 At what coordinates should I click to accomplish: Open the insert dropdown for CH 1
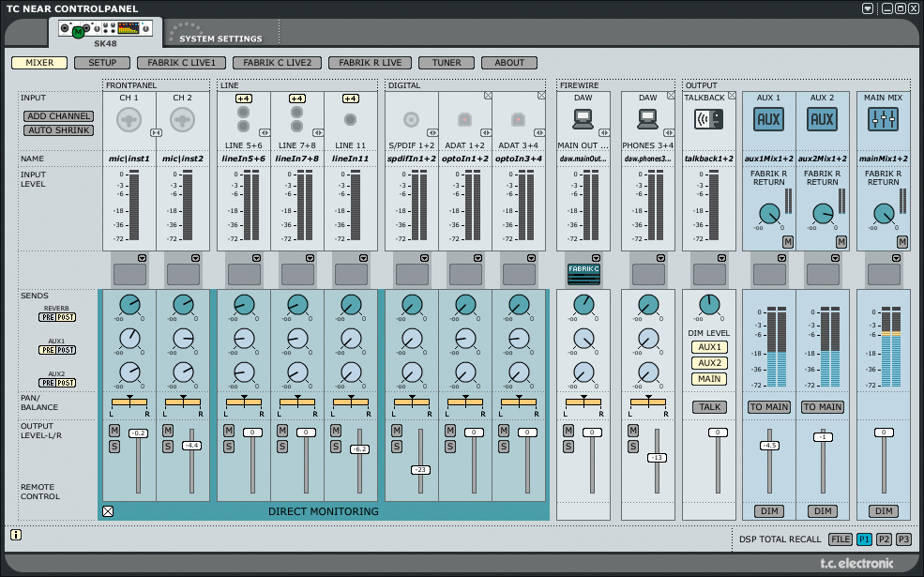click(x=142, y=257)
